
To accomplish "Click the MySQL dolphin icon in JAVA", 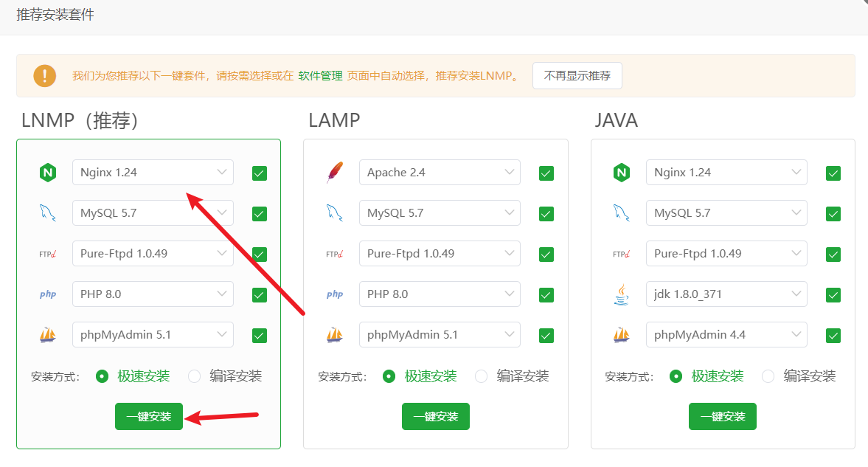I will [x=621, y=213].
